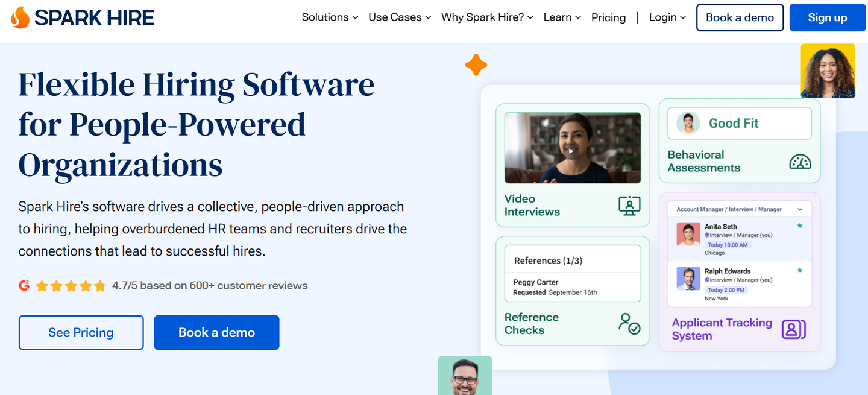The width and height of the screenshot is (868, 395).
Task: Click the five-star rating icons
Action: 71,286
